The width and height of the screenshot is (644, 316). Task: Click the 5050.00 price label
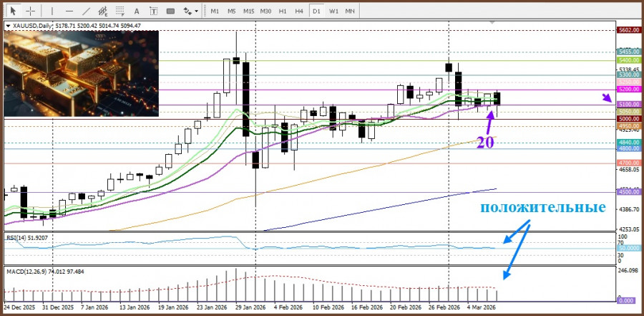(630, 112)
